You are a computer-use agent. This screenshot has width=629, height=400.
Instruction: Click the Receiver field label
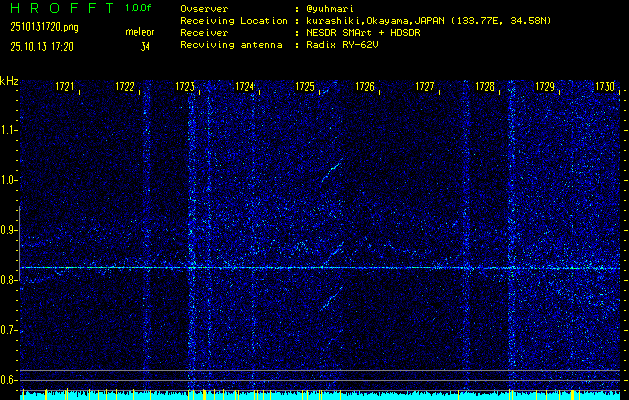point(204,33)
